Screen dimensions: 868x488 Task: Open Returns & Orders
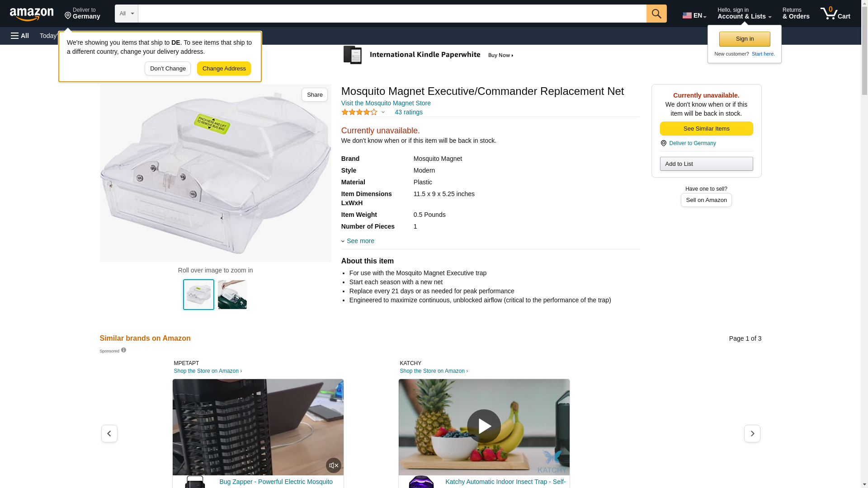pos(796,14)
